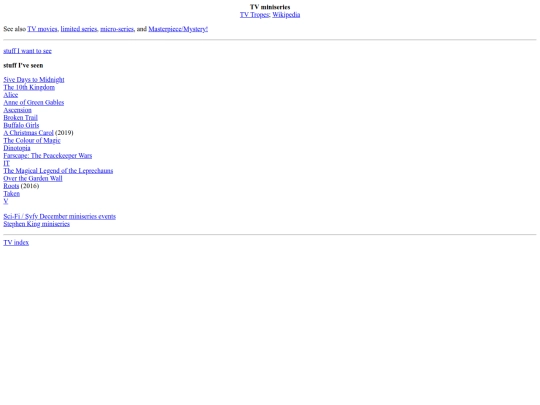
Task: Open the Broken Trail link
Action: 20,118
